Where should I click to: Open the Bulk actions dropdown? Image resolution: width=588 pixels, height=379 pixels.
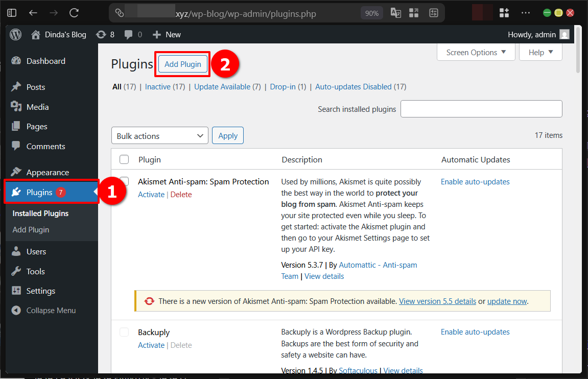159,135
